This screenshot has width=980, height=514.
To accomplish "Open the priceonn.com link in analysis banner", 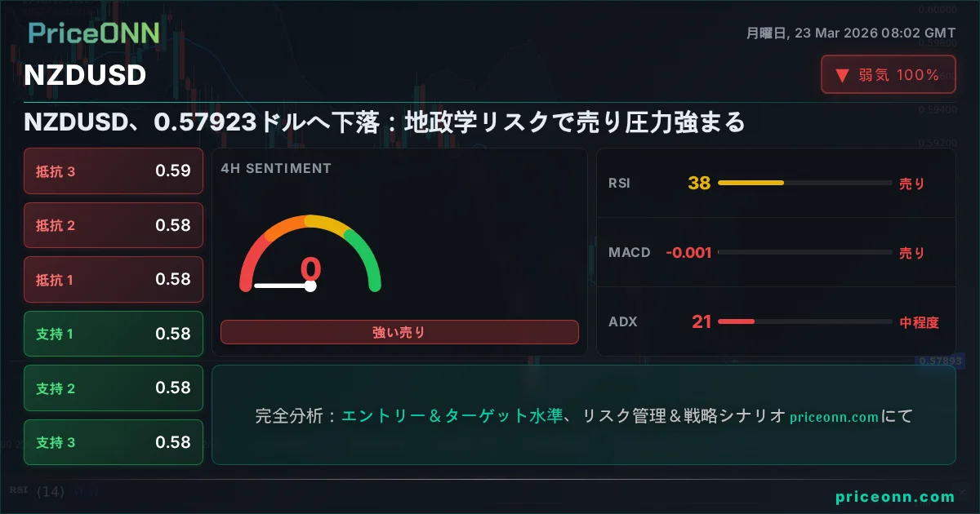I will click(834, 417).
